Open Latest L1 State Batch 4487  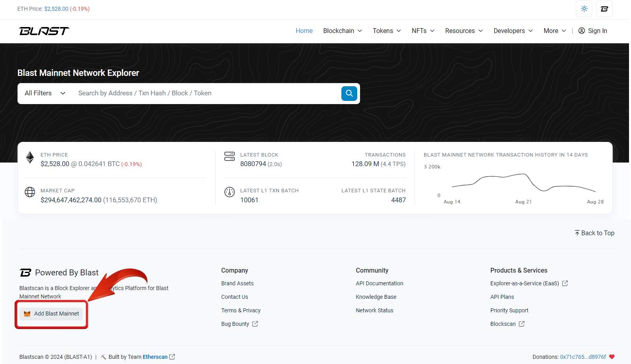398,200
